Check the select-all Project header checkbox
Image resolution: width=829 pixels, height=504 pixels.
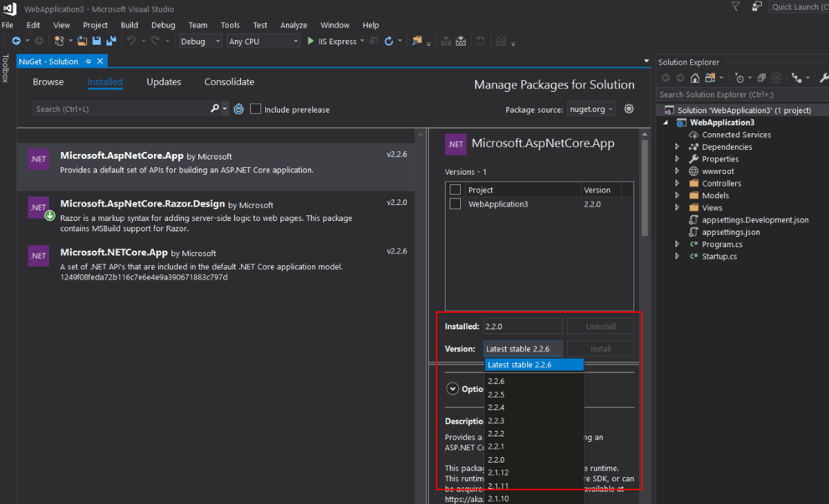click(455, 190)
